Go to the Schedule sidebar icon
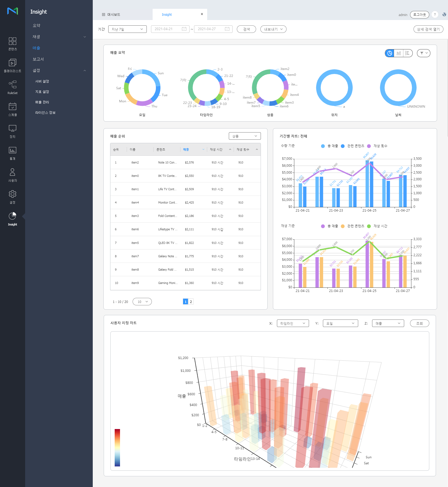This screenshot has width=448, height=487. (x=12, y=109)
